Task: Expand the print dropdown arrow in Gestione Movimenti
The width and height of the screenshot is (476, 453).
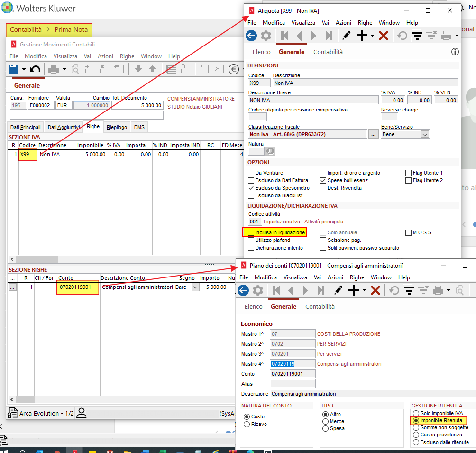Action: [x=64, y=69]
